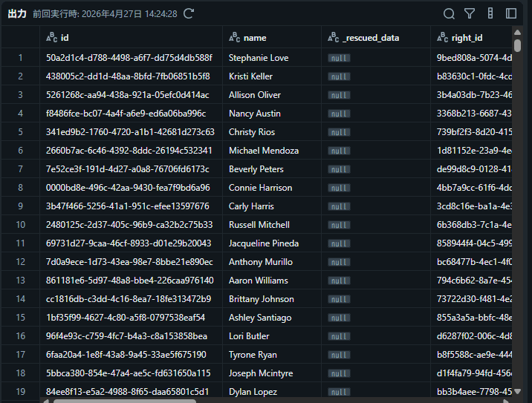Select the right_id cell starting with 739bf2f3
Viewport: 532px width, 403px height.
click(471, 132)
